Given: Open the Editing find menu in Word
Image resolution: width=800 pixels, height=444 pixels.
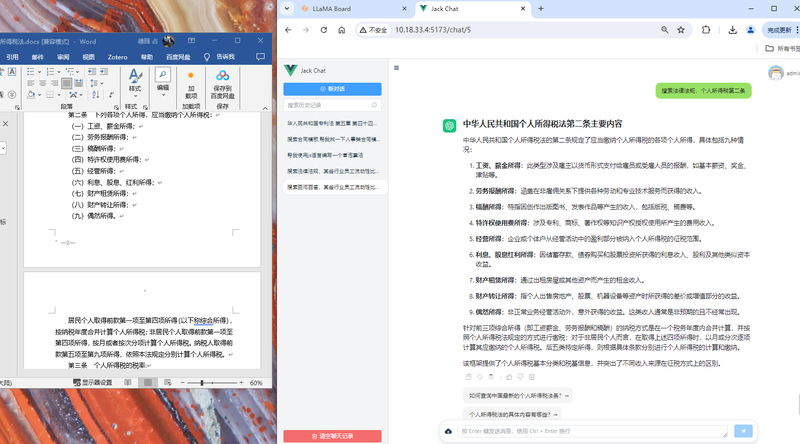Looking at the screenshot, I should pos(163,81).
